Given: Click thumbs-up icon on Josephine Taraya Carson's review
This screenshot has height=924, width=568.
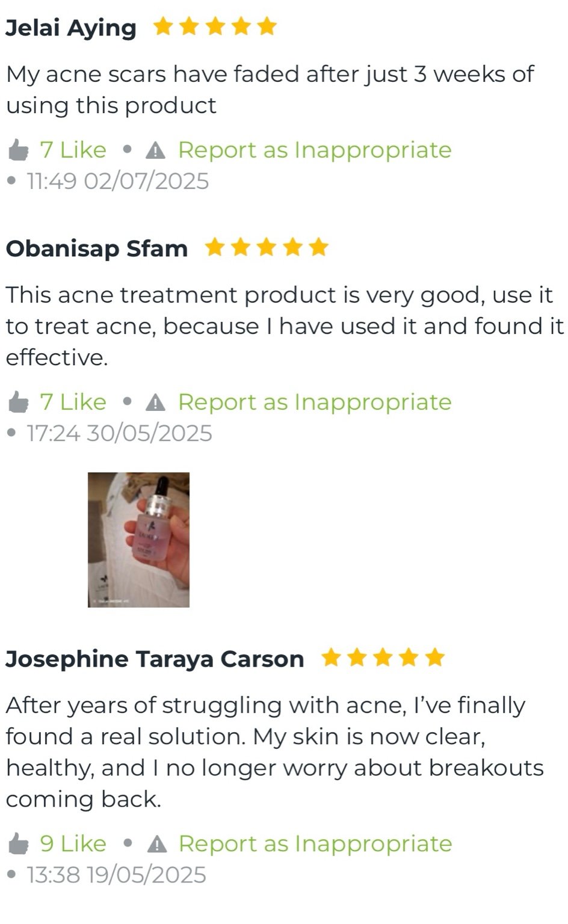Looking at the screenshot, I should pos(19,843).
